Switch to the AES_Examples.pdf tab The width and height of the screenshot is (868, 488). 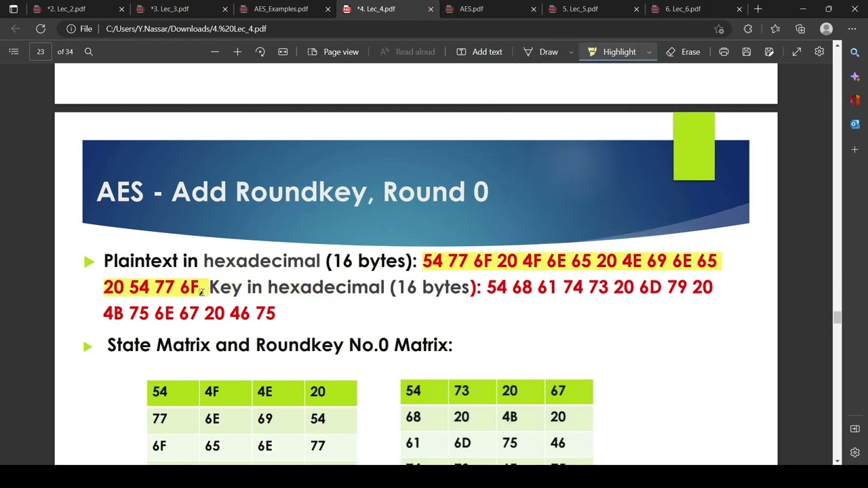pos(284,9)
